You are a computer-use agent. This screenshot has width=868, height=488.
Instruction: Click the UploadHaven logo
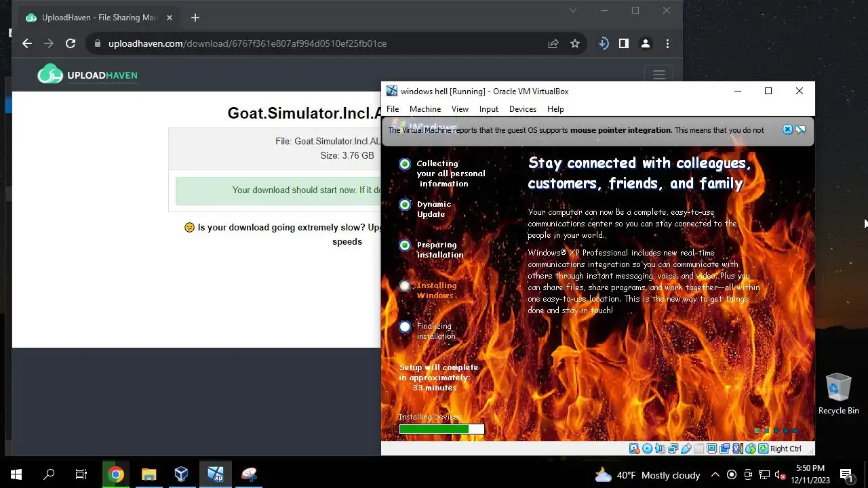point(87,75)
